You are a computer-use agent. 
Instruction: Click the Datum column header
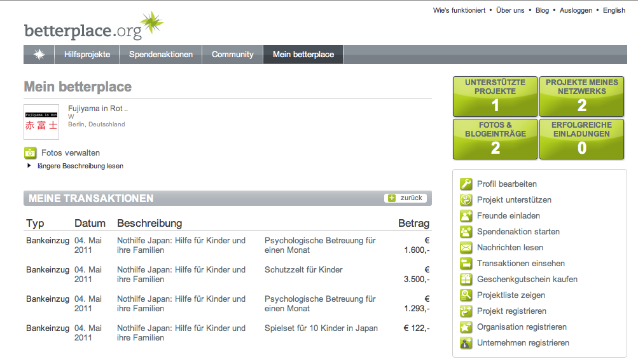coord(90,223)
